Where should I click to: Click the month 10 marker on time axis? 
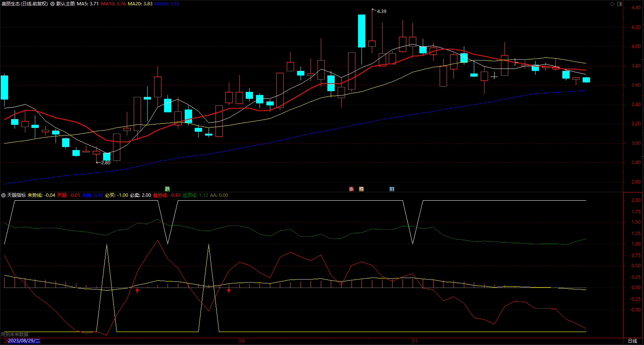[242, 341]
